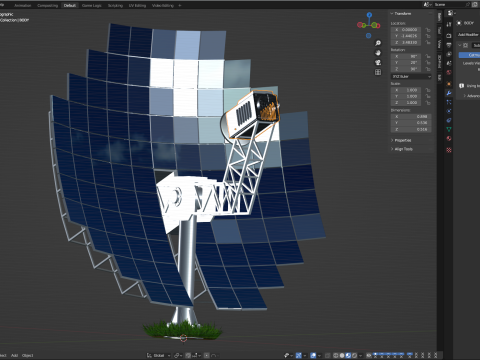Open the Object Constraints properties tab icon
This screenshot has width=480, height=360.
[449, 120]
